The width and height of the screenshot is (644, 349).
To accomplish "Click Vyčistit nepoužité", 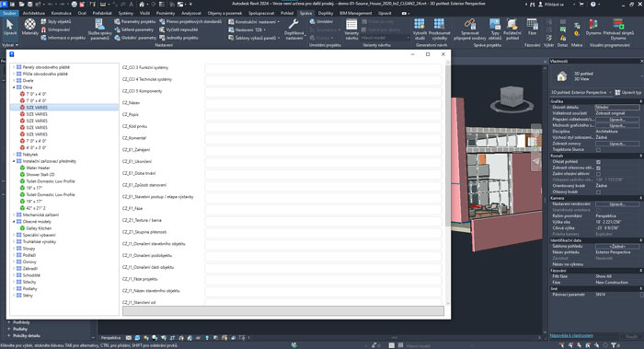I will tap(178, 29).
